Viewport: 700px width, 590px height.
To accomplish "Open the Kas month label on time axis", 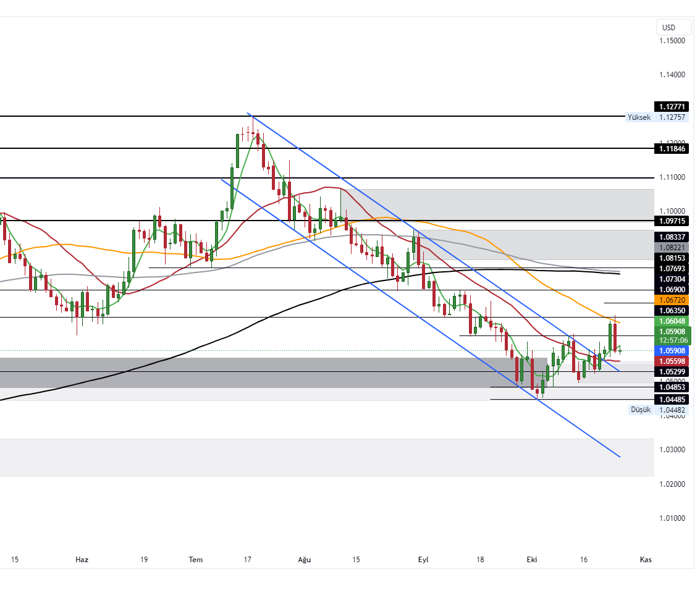I will point(646,560).
